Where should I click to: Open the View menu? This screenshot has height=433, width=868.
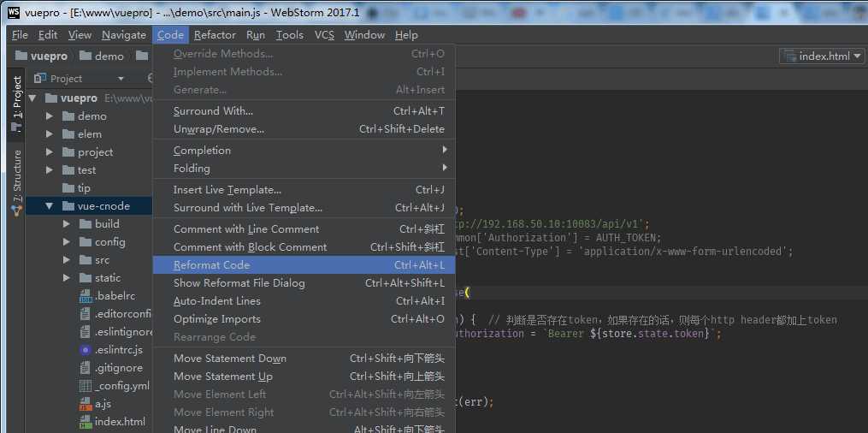pyautogui.click(x=80, y=35)
